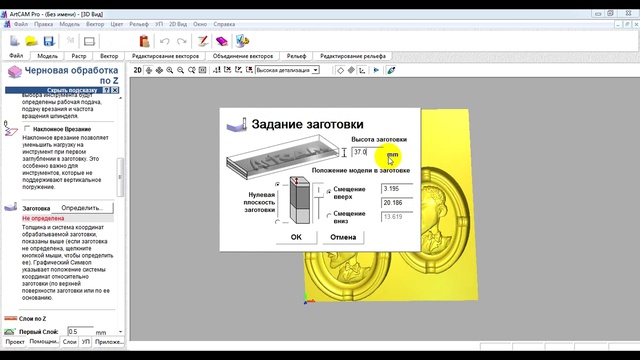The width and height of the screenshot is (640, 360).
Task: Click the first red-X toolpath view icon
Action: 228,70
